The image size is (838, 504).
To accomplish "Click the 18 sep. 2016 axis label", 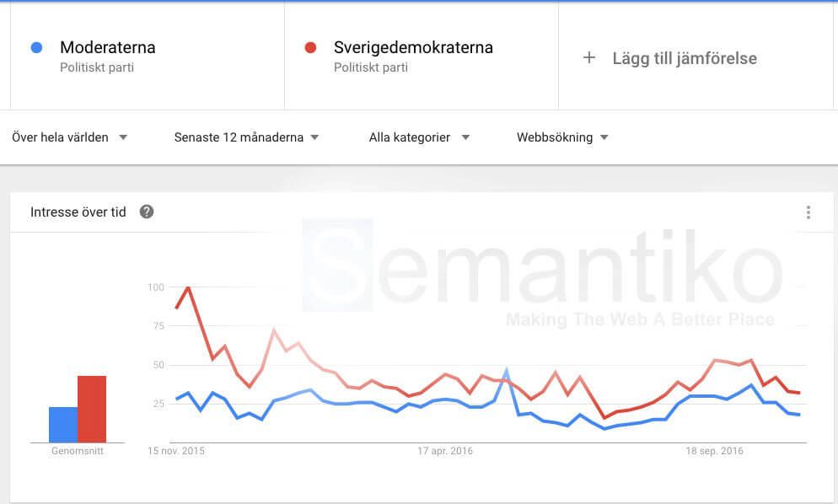I will pyautogui.click(x=714, y=451).
